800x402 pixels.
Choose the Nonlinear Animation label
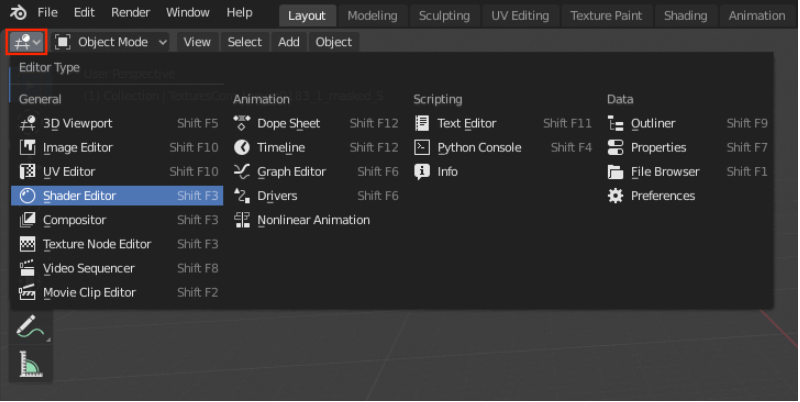(314, 220)
